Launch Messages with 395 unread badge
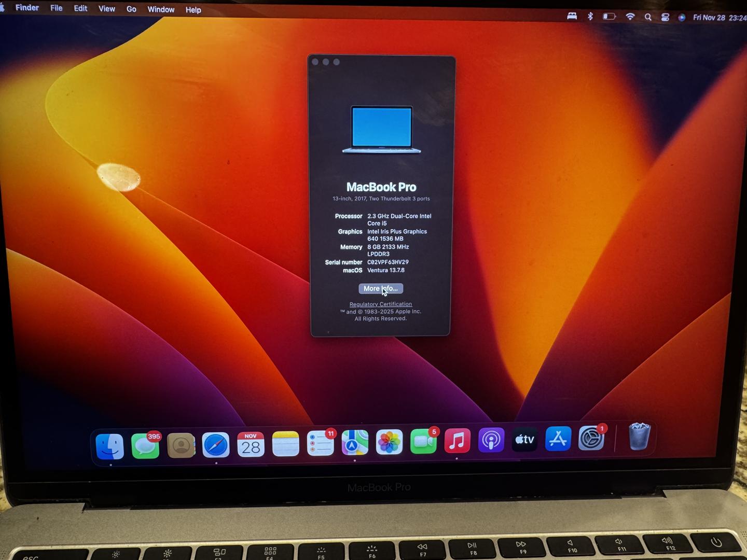This screenshot has height=560, width=747. tap(145, 446)
